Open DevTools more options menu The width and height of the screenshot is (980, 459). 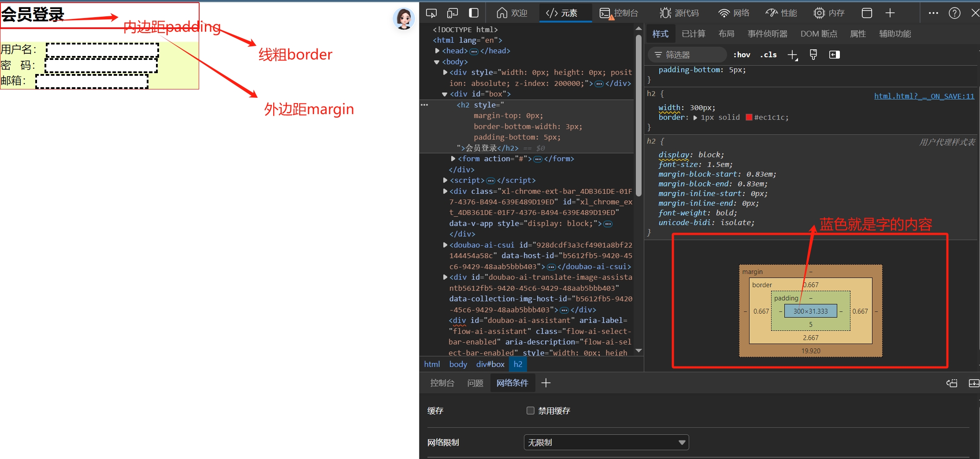pyautogui.click(x=933, y=13)
